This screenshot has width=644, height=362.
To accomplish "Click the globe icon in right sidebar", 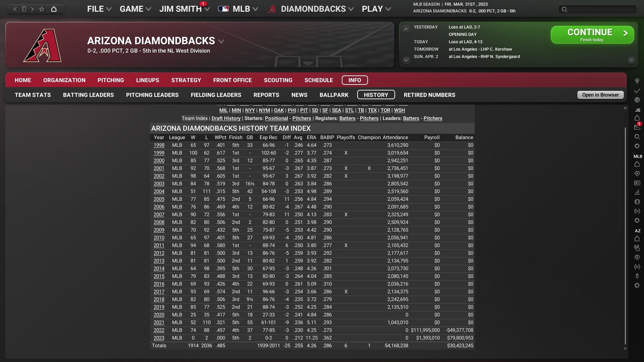I will click(x=637, y=100).
